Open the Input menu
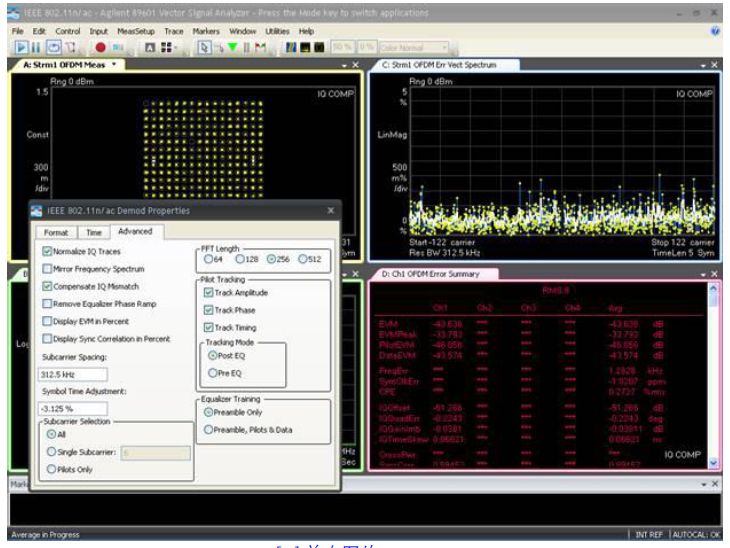Screen dimensions: 730x548 pos(98,31)
